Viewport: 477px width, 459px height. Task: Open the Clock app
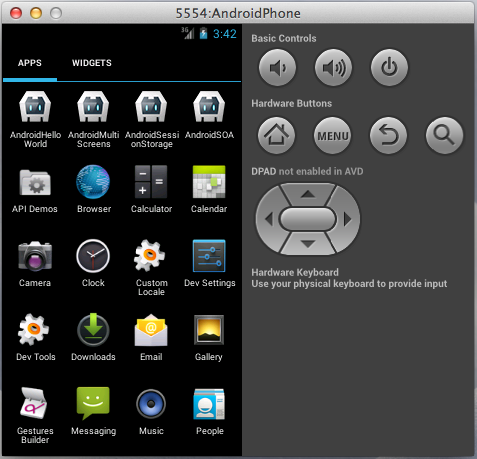point(93,263)
